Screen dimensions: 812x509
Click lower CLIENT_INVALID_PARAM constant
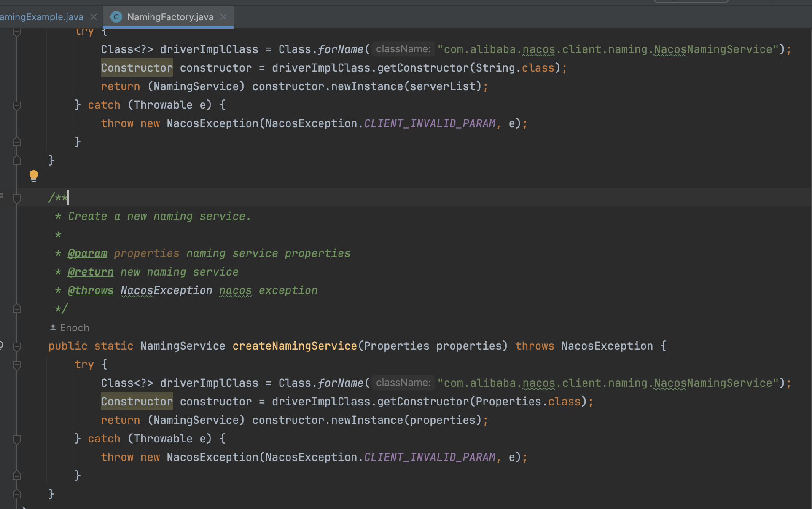[x=430, y=457]
